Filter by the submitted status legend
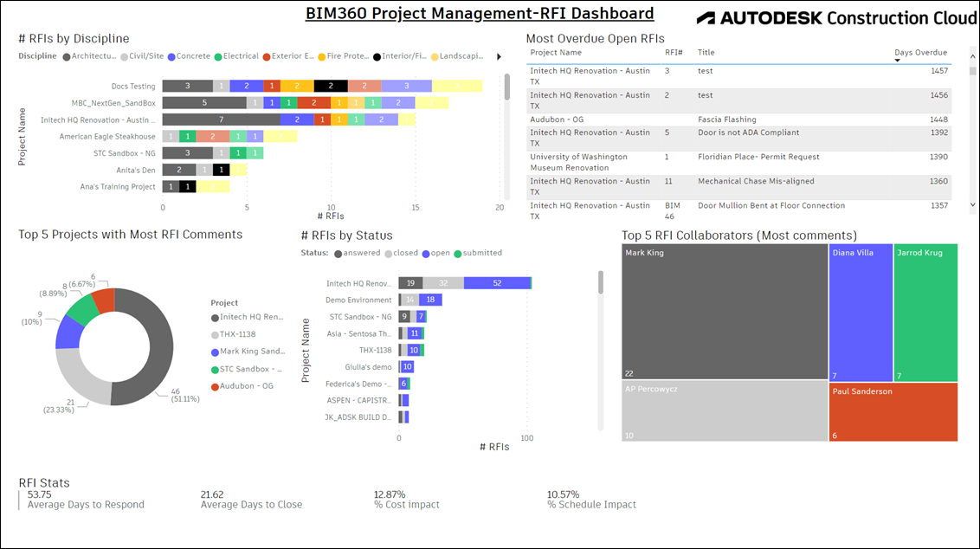This screenshot has width=980, height=549. [x=478, y=253]
